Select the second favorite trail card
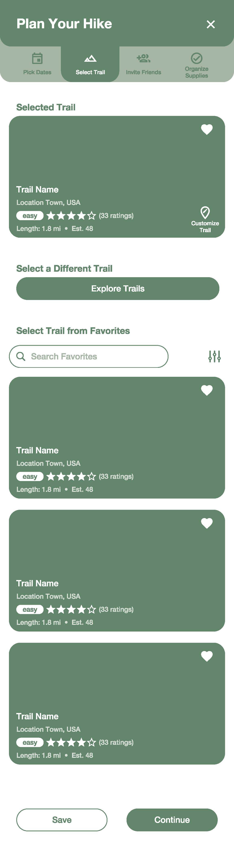Screen dimensions: 234x868 pyautogui.click(x=117, y=570)
